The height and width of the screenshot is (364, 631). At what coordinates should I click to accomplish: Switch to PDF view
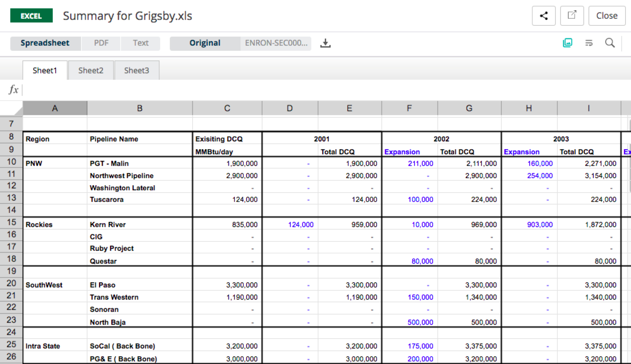coord(101,43)
